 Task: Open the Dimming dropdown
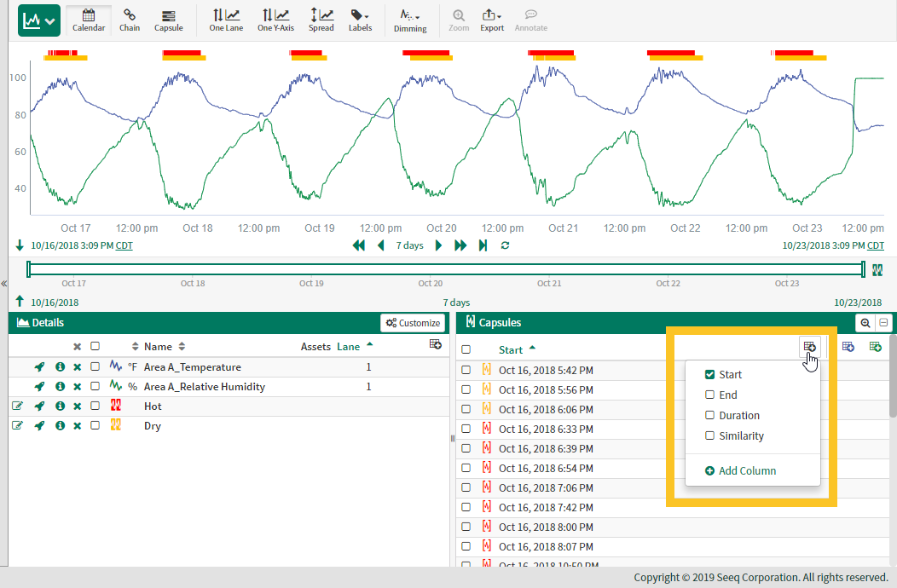[410, 20]
